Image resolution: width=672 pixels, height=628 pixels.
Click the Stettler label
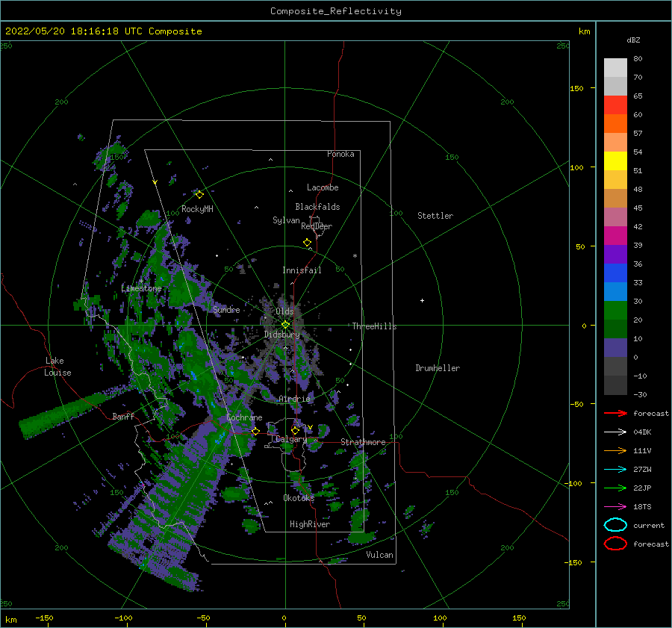point(435,216)
